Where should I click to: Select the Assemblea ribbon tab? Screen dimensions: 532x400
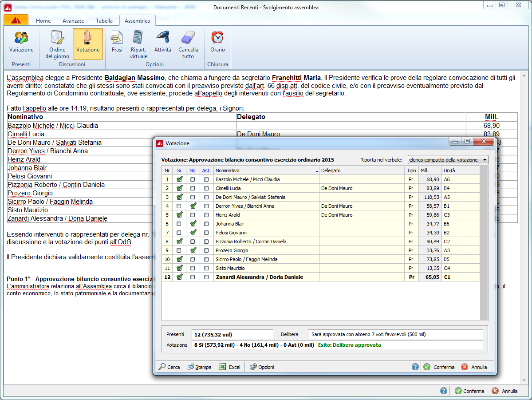point(137,21)
